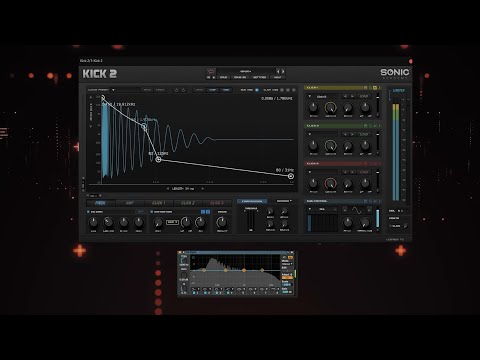Click the Click 1 volume slider
This screenshot has width=480, height=360.
click(x=378, y=105)
